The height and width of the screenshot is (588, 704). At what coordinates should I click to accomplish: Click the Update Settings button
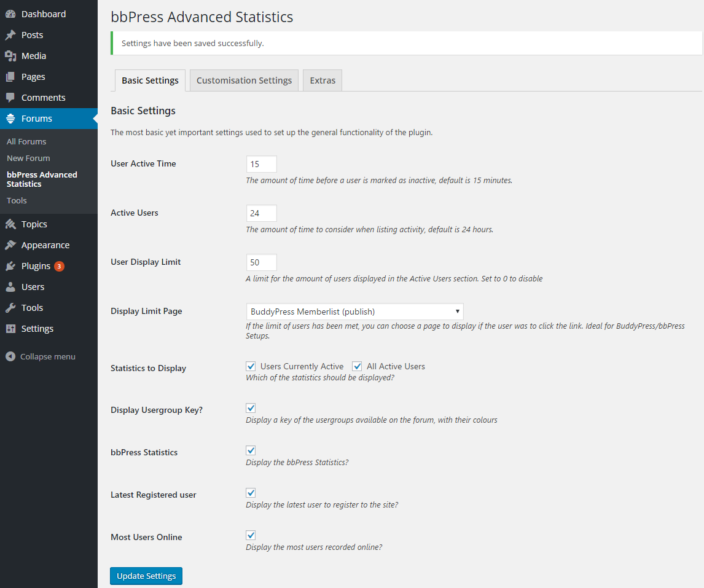[146, 576]
